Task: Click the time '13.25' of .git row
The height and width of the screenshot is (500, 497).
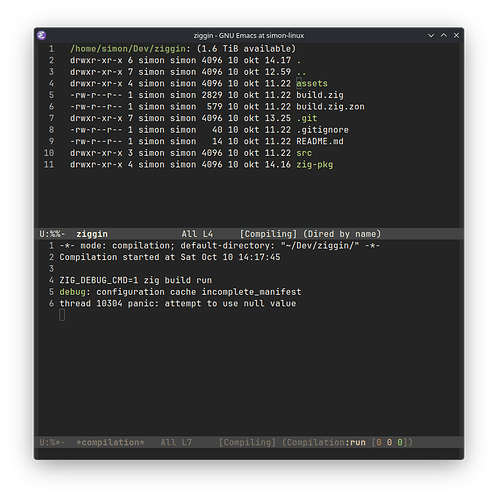Action: pyautogui.click(x=278, y=118)
